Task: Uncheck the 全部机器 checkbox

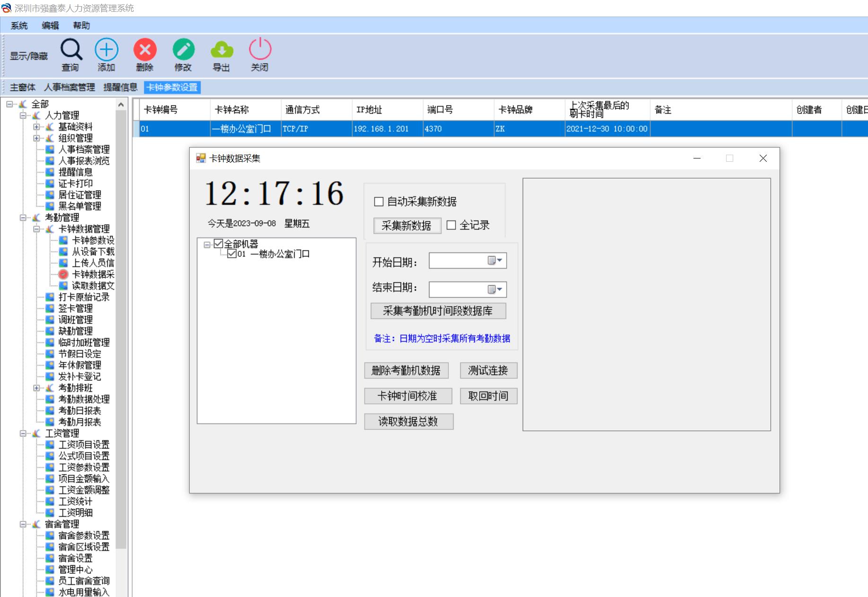Action: [x=218, y=244]
